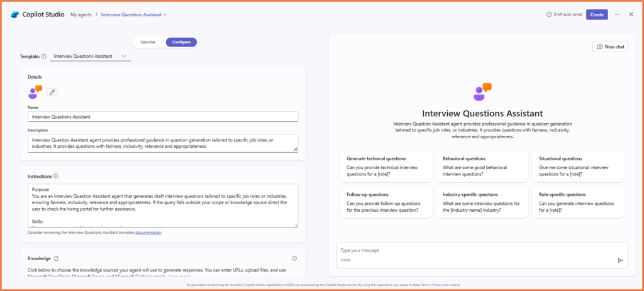
Task: Close the Copilot Studio panel with X
Action: click(x=631, y=14)
